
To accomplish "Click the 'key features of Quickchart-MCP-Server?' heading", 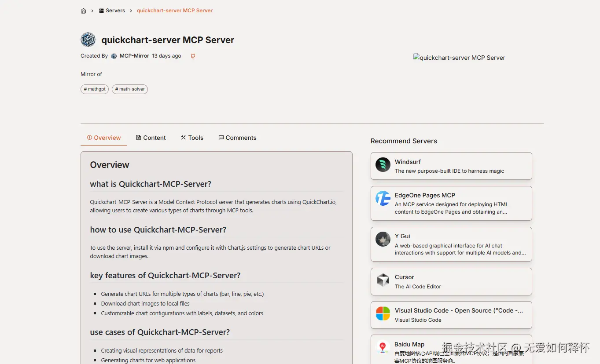I will [x=165, y=276].
